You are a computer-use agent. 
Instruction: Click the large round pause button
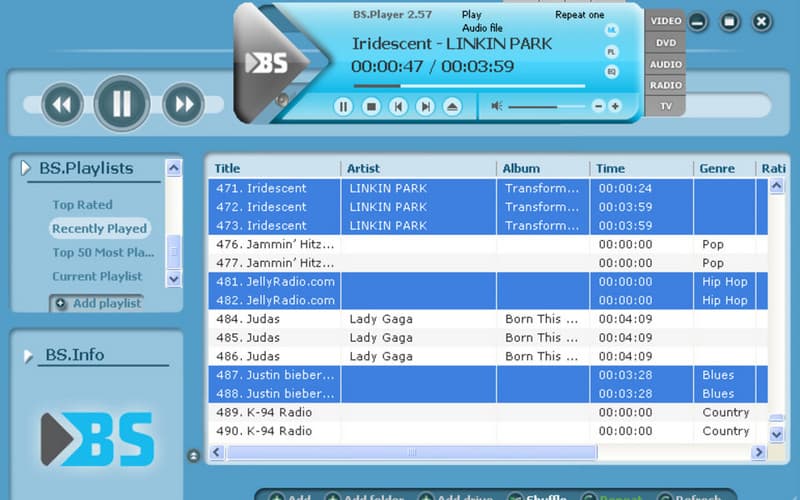pos(122,103)
